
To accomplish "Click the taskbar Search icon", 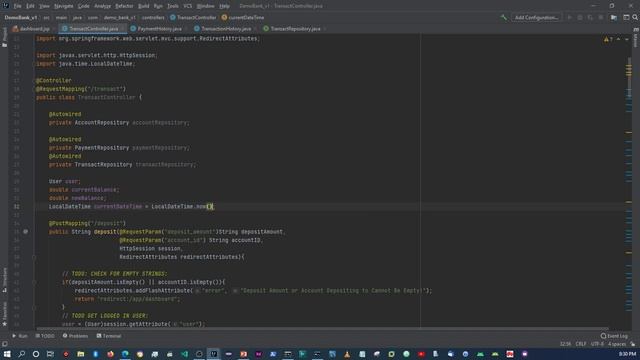I will 22,354.
